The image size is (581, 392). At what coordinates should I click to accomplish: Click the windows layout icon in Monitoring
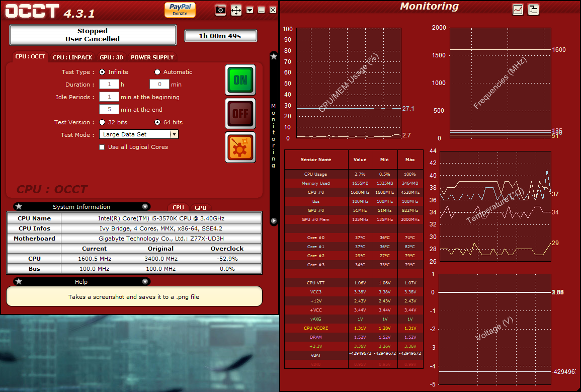(533, 10)
